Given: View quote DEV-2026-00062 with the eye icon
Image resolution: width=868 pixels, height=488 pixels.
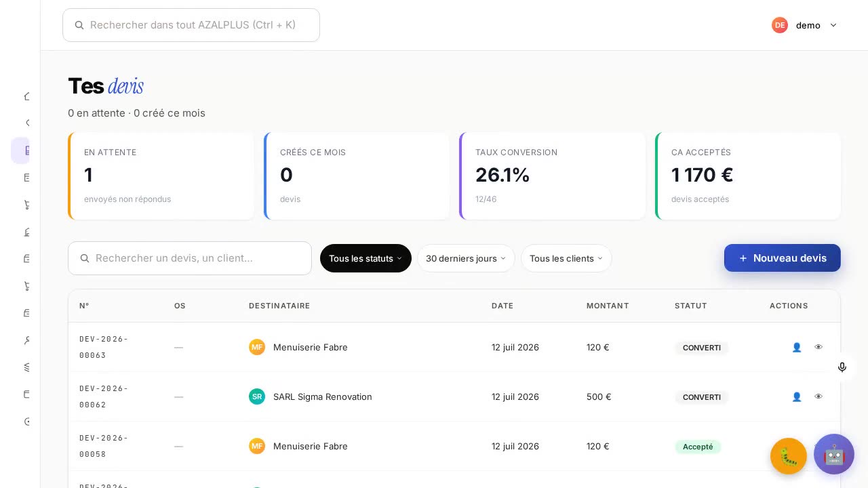Looking at the screenshot, I should 818,396.
